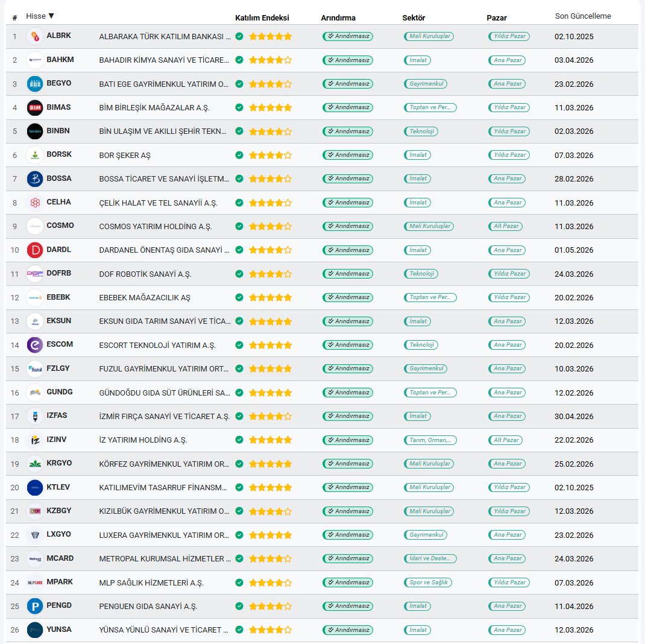The height and width of the screenshot is (644, 645).
Task: Click the ALBRK company logo icon
Action: pos(35,37)
